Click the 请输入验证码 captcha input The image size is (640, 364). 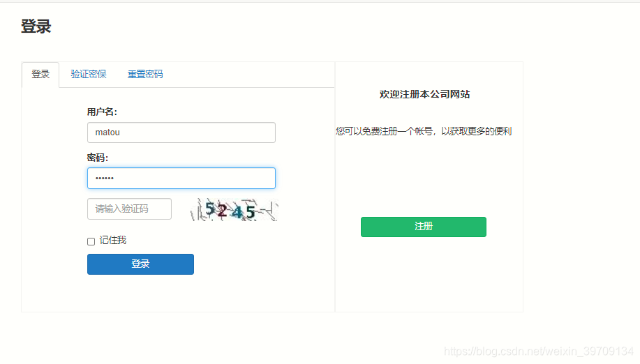point(129,209)
